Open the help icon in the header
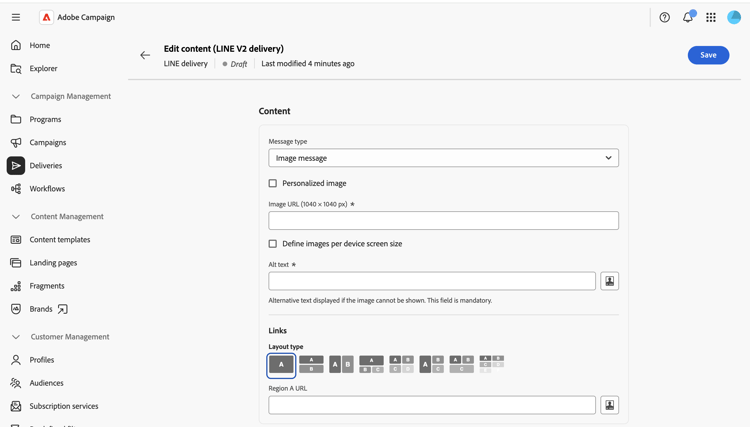This screenshot has width=750, height=427. (664, 17)
